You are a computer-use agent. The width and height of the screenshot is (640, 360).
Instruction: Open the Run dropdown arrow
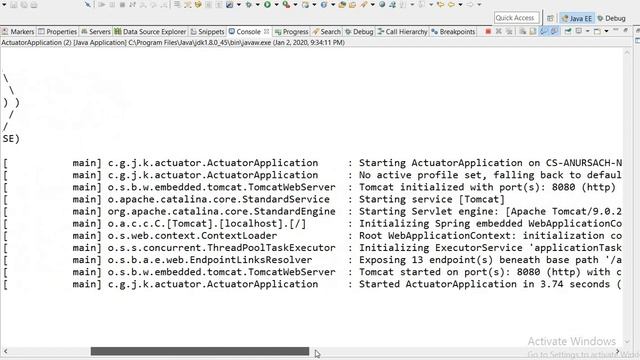[276, 4]
